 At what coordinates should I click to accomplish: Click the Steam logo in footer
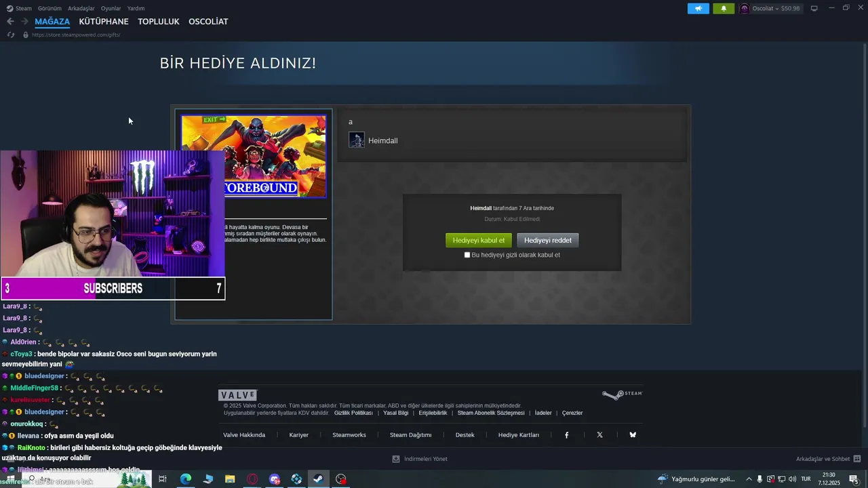click(622, 394)
